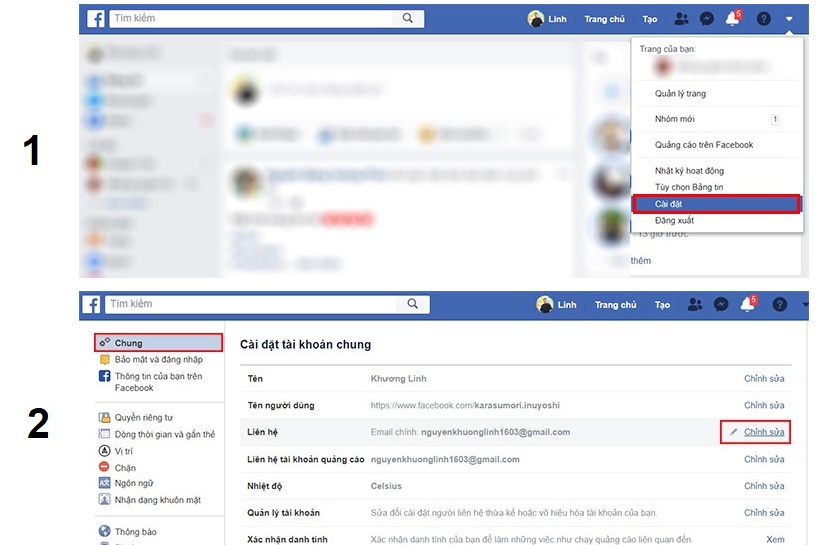The image size is (840, 545).
Task: Click Linh's profile avatar in top header
Action: pyautogui.click(x=535, y=19)
